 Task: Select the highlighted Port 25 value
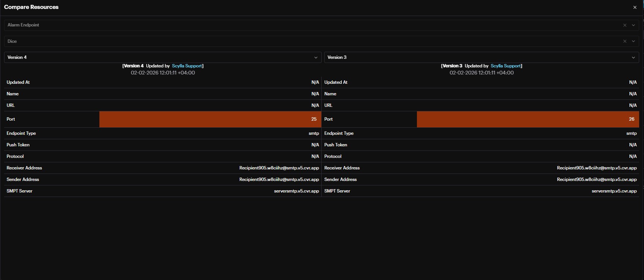pyautogui.click(x=313, y=119)
